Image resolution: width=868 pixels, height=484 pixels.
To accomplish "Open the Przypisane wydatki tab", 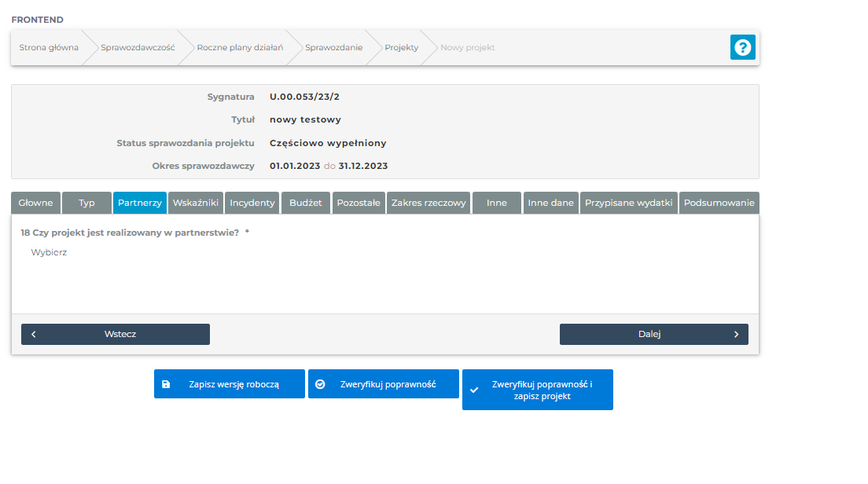I will tap(628, 203).
